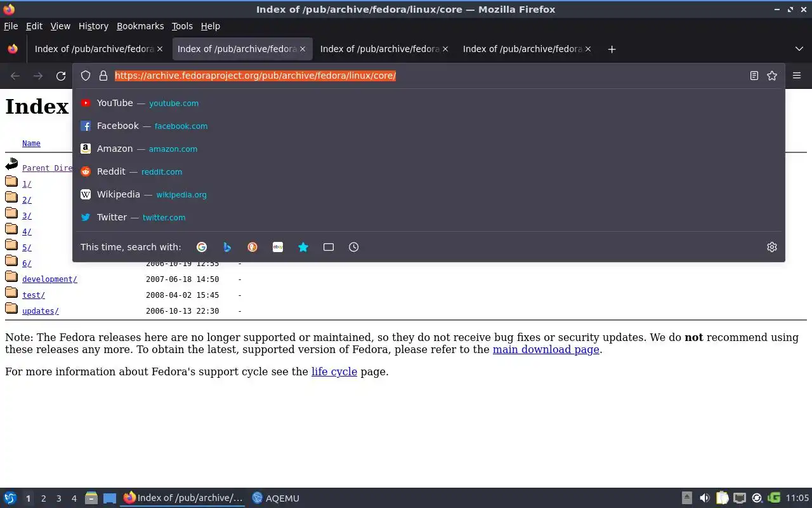The width and height of the screenshot is (812, 508).
Task: Open the 1/ directory link
Action: click(27, 184)
